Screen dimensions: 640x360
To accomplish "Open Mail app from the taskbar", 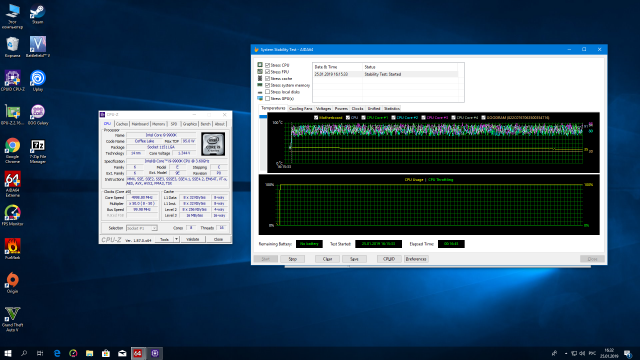I will click(122, 353).
